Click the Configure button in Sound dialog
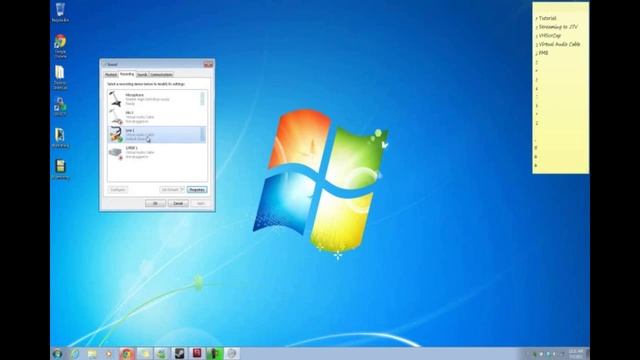Image resolution: width=640 pixels, height=360 pixels. [x=118, y=190]
